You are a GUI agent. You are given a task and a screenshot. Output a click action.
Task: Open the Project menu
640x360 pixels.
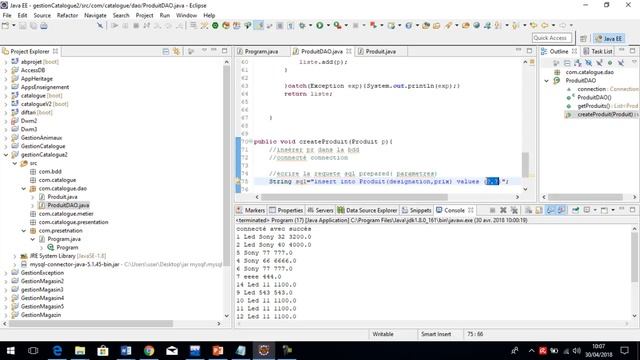tap(144, 15)
